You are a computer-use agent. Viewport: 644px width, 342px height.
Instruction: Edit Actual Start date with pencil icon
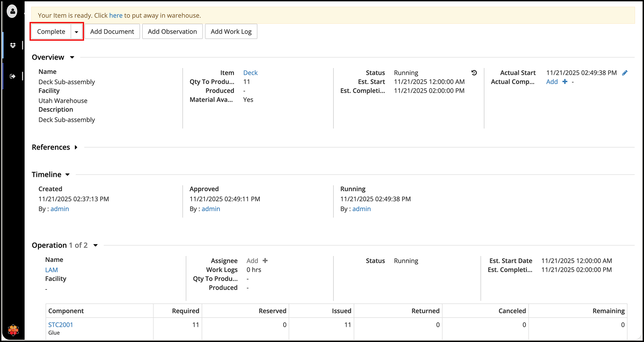(x=625, y=73)
